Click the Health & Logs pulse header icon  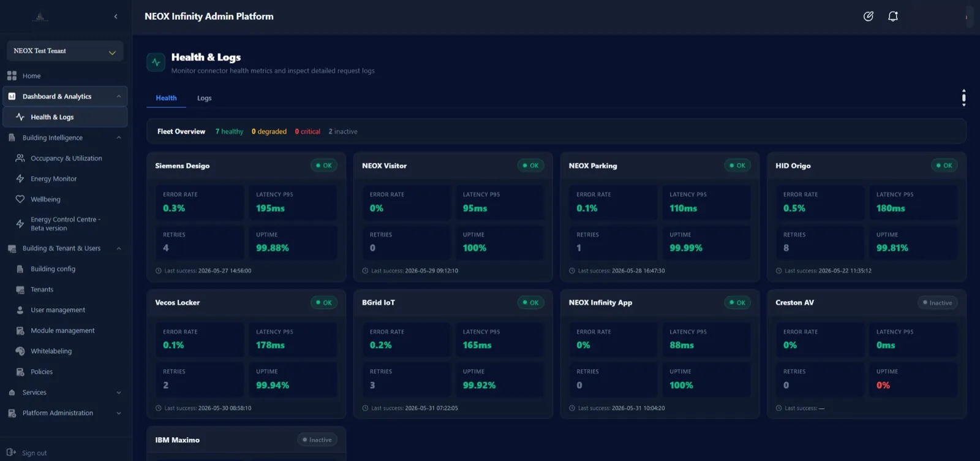point(156,63)
